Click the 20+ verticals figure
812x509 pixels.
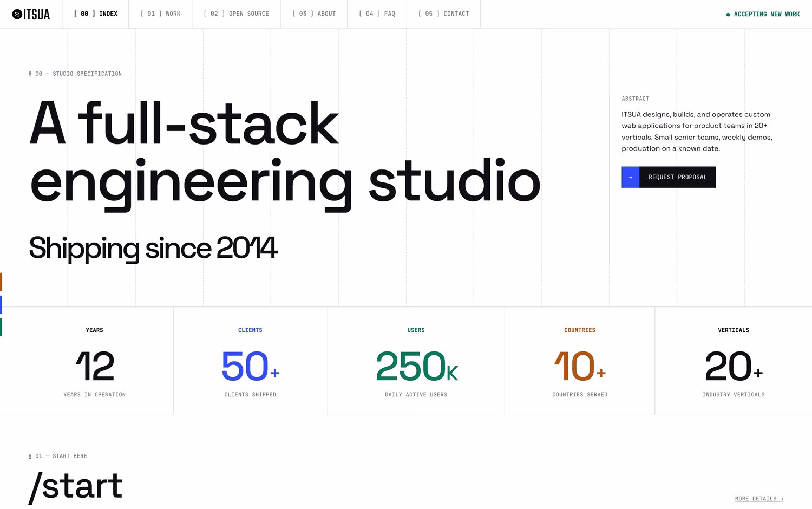(x=734, y=367)
